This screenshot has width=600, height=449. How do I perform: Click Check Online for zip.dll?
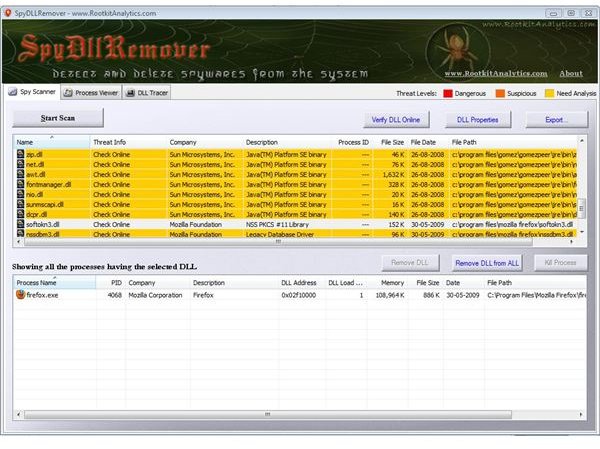point(111,154)
